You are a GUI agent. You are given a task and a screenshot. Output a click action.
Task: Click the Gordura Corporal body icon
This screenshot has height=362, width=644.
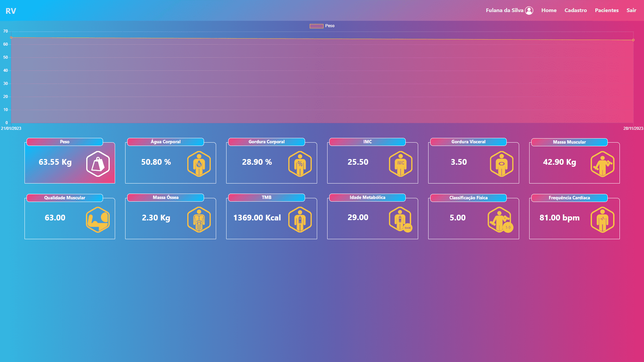[x=300, y=164]
